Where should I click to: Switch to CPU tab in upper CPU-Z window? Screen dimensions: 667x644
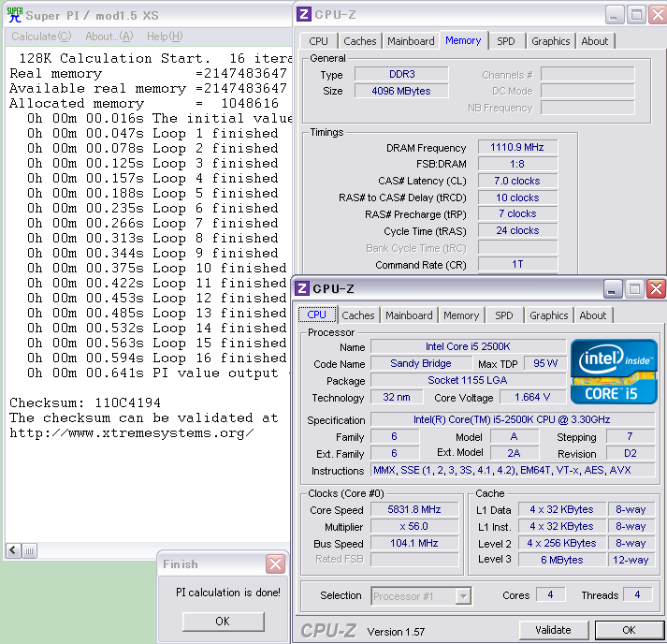[x=318, y=41]
